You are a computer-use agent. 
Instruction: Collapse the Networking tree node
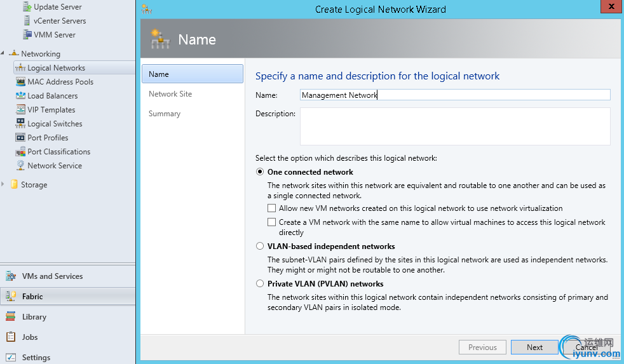[x=3, y=53]
